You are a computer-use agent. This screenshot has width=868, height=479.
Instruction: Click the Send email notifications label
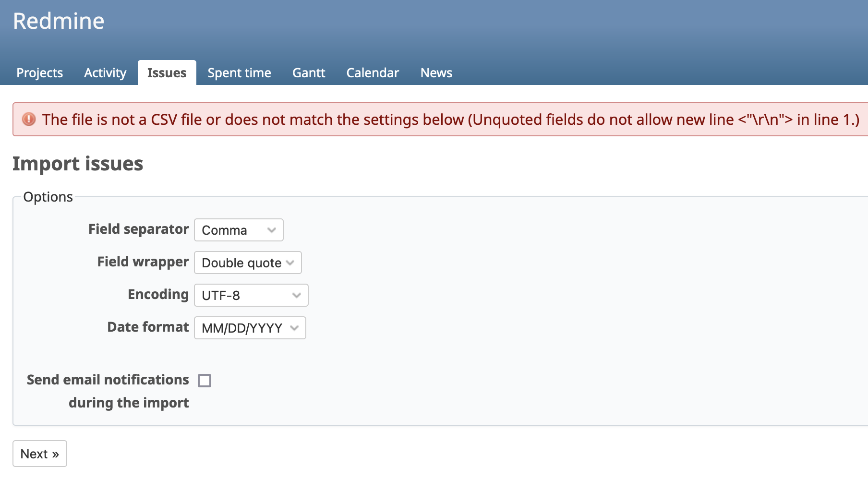tap(108, 391)
